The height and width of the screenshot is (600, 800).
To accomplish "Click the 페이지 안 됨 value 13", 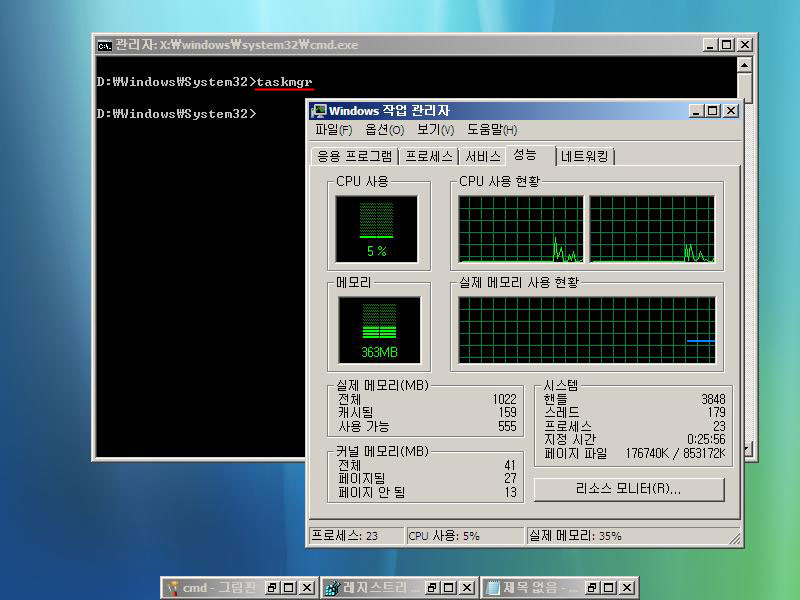I will coord(511,492).
